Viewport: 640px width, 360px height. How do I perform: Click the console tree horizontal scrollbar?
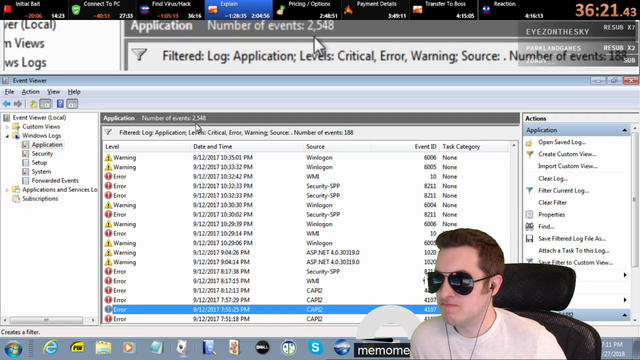coord(46,320)
